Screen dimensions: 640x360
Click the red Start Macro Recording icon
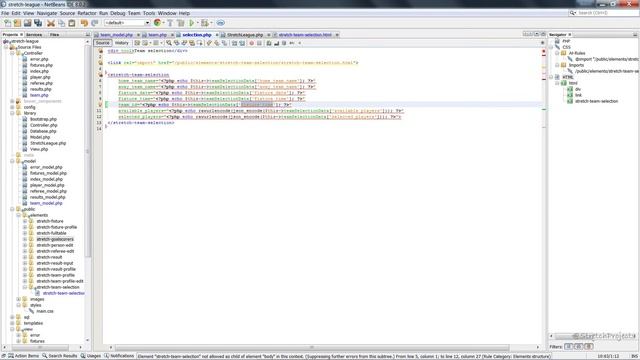click(251, 43)
